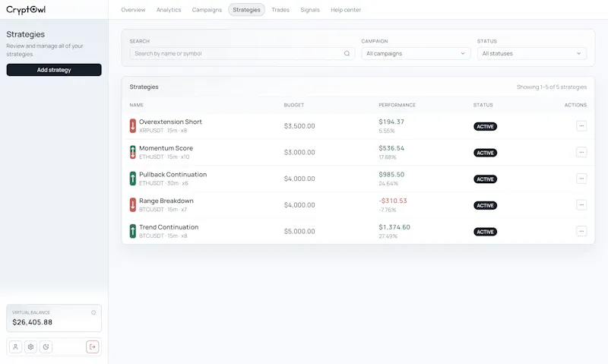Select the Strategies tab
Screen dimensions: 608x364
246,10
